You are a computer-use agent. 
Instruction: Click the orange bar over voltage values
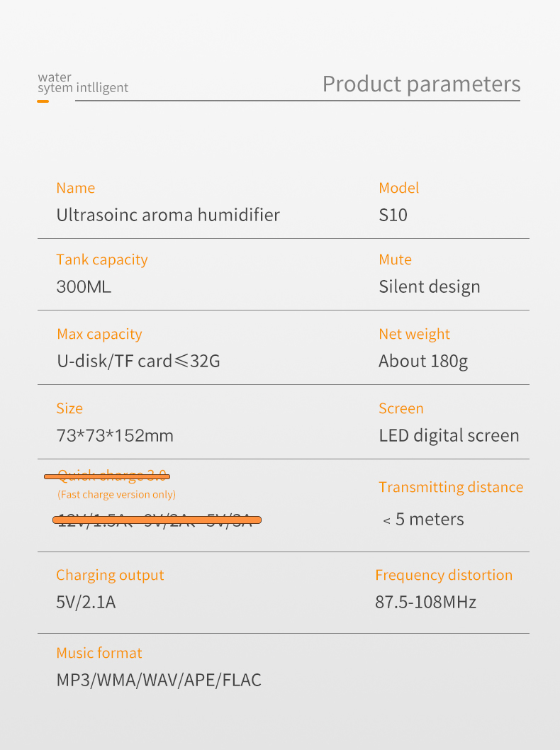click(x=157, y=520)
